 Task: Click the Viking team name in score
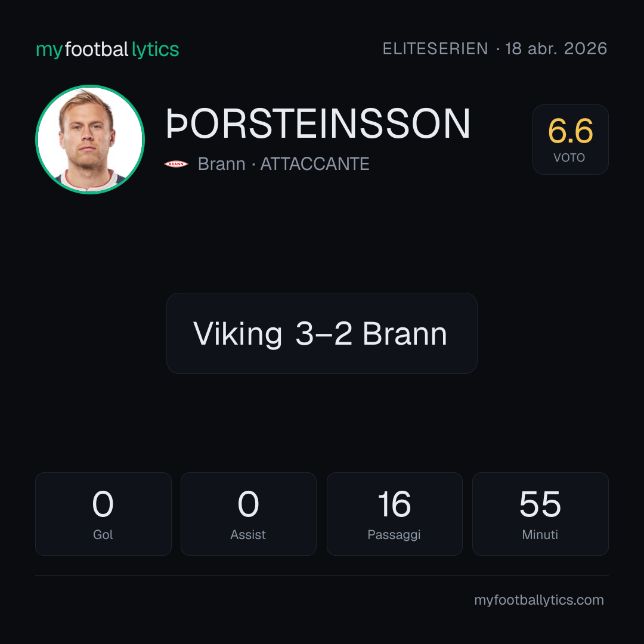tap(238, 333)
